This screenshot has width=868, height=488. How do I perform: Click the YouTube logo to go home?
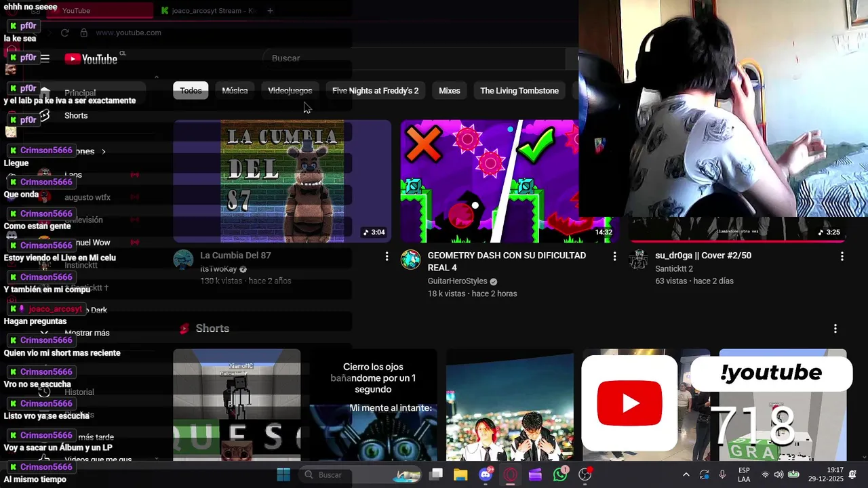click(92, 59)
